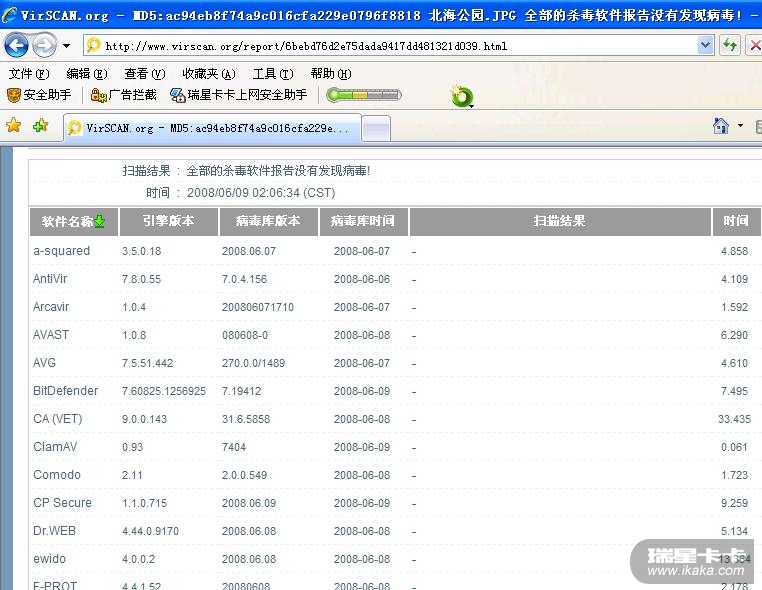Sort by the 引擎版本 column header
This screenshot has width=762, height=590.
tap(169, 222)
